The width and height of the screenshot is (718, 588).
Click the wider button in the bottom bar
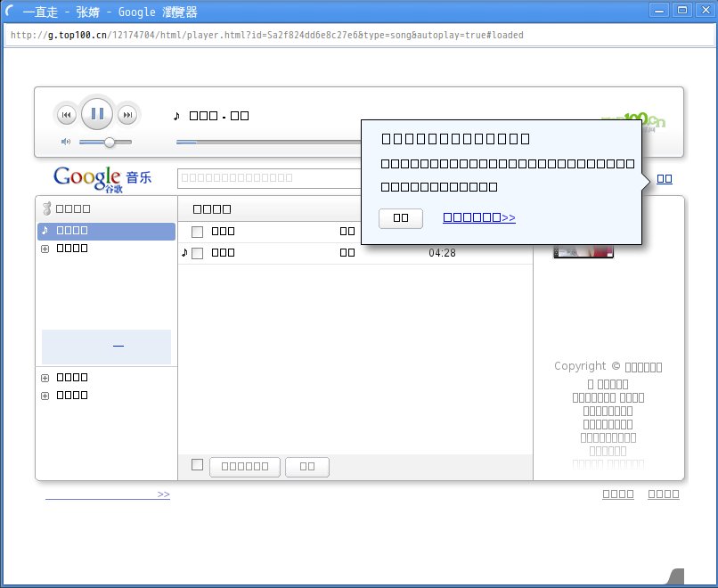point(245,467)
